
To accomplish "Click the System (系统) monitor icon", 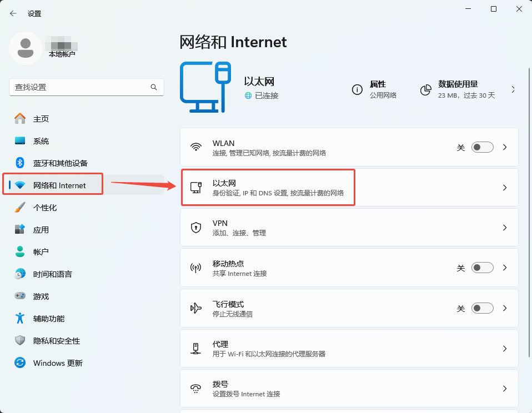I will click(x=20, y=140).
